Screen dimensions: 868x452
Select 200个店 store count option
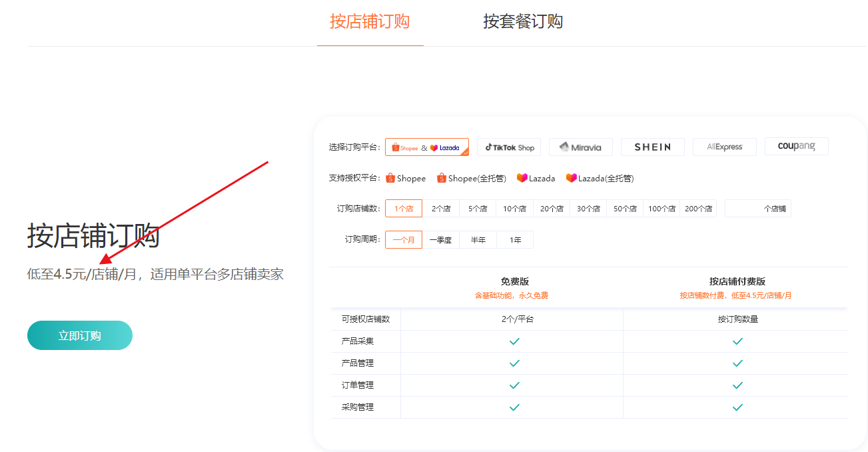[697, 209]
